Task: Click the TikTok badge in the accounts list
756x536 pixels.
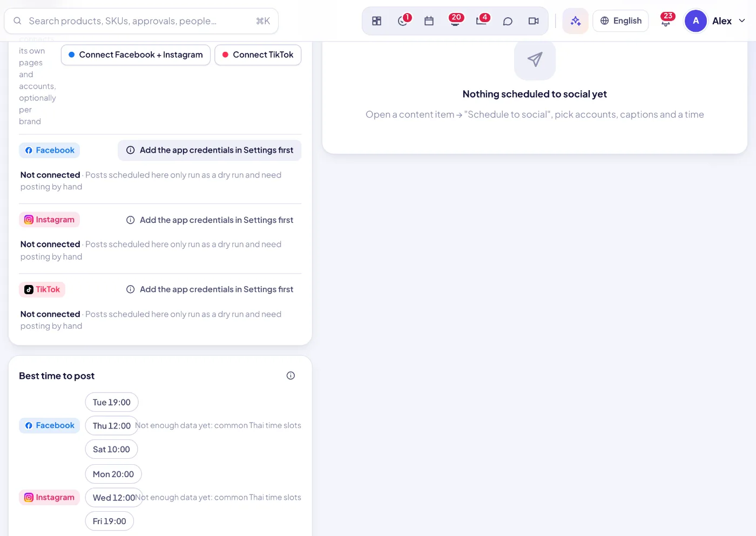Action: tap(42, 290)
